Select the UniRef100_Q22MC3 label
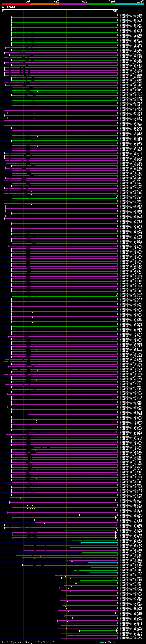The image size is (146, 644). tap(131, 548)
